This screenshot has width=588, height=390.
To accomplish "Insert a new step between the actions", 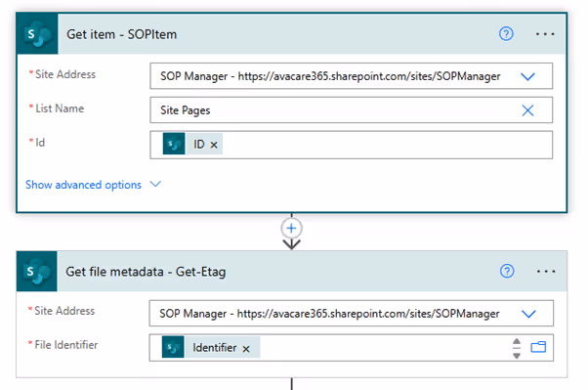I will click(x=291, y=228).
